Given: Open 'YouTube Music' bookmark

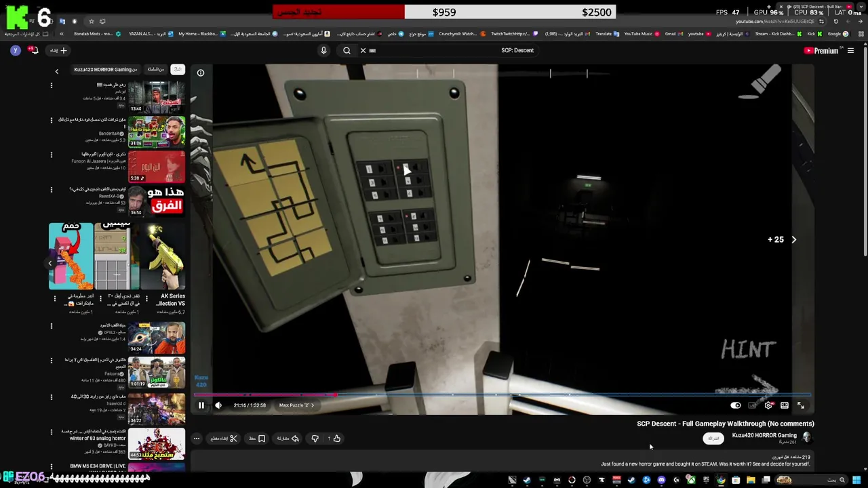Looking at the screenshot, I should coord(642,34).
